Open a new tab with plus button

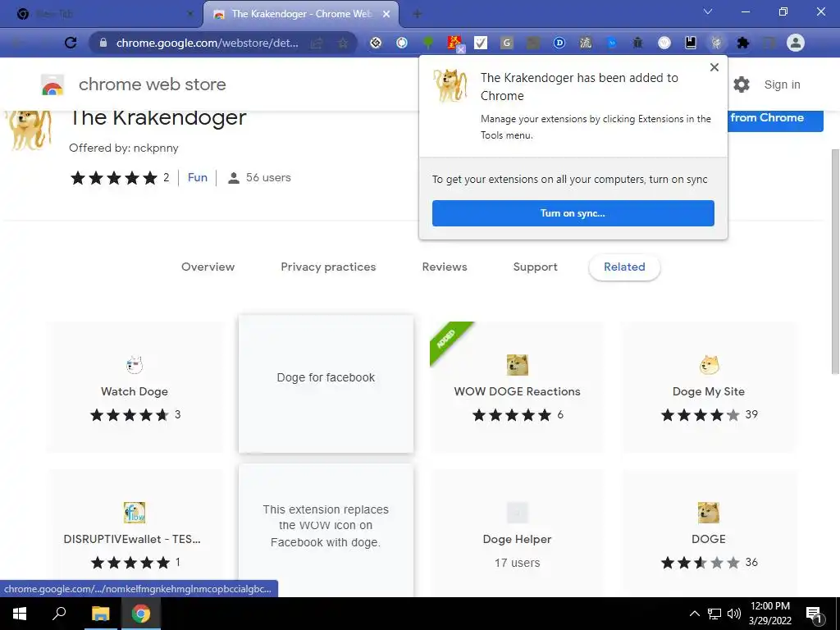pos(418,14)
